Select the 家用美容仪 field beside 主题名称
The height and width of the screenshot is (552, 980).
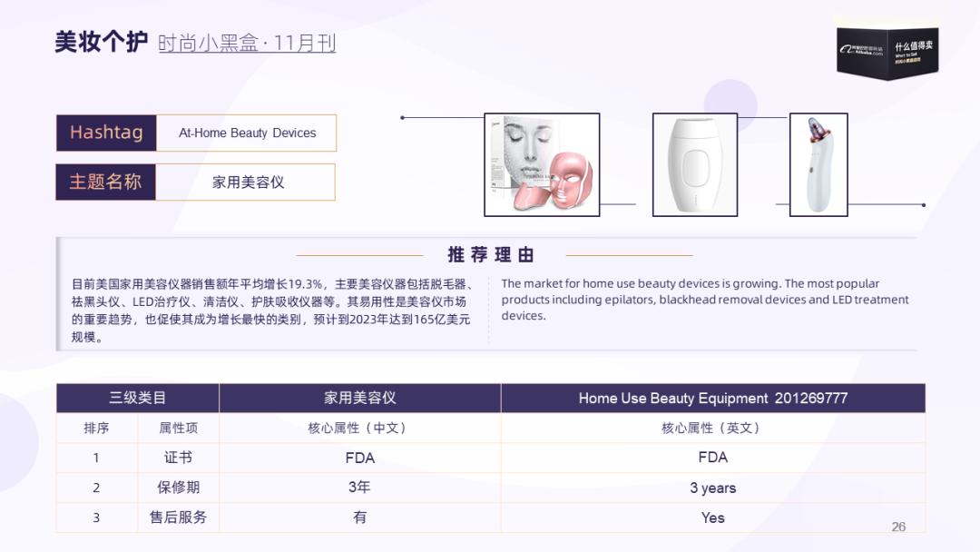point(247,182)
